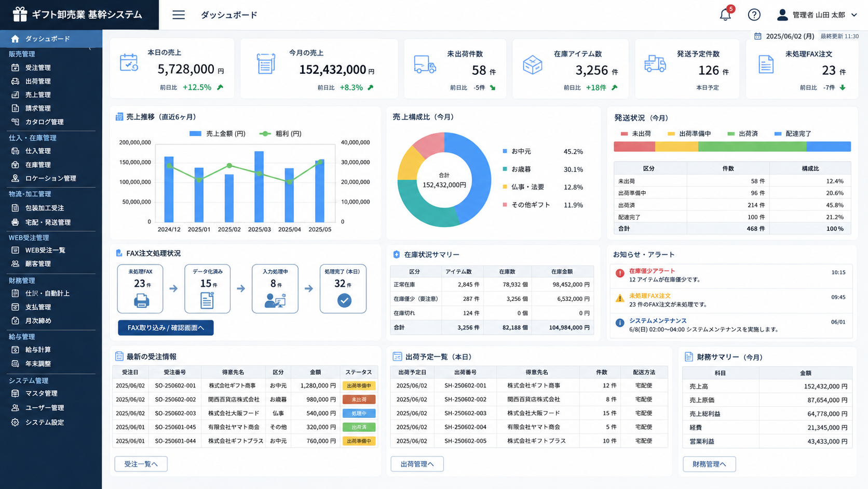868x489 pixels.
Task: Click the 給与計算 sidebar icon
Action: click(15, 350)
